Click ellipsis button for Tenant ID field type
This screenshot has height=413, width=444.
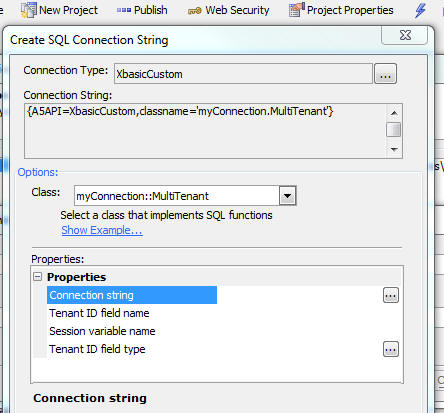click(x=391, y=349)
